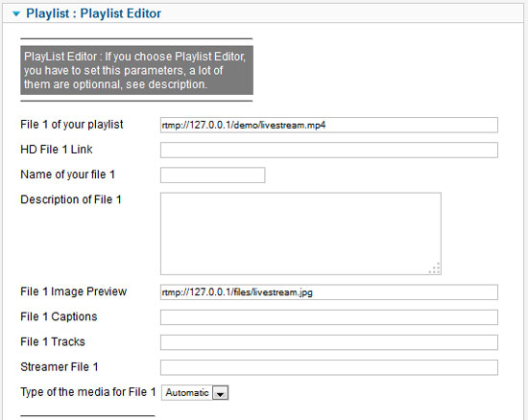
Task: Click the 'File 1 of your playlist' label
Action: point(72,125)
